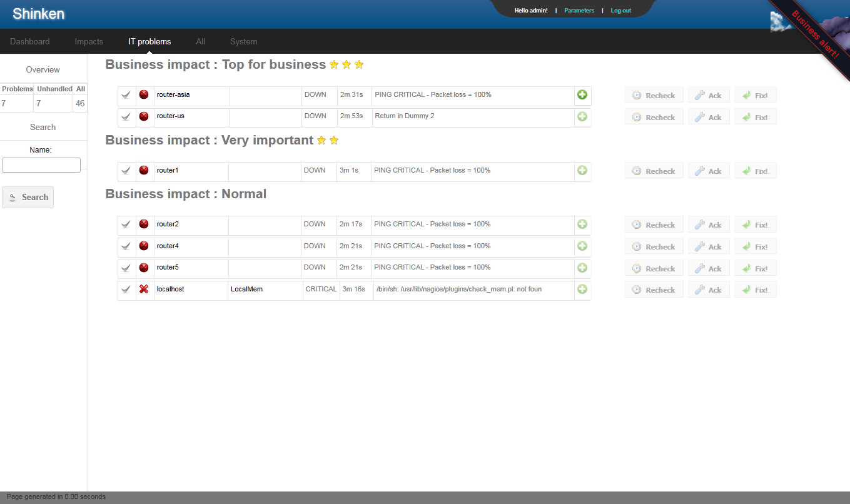850x504 pixels.
Task: Click the red DOWN status icon for router5
Action: [x=144, y=268]
